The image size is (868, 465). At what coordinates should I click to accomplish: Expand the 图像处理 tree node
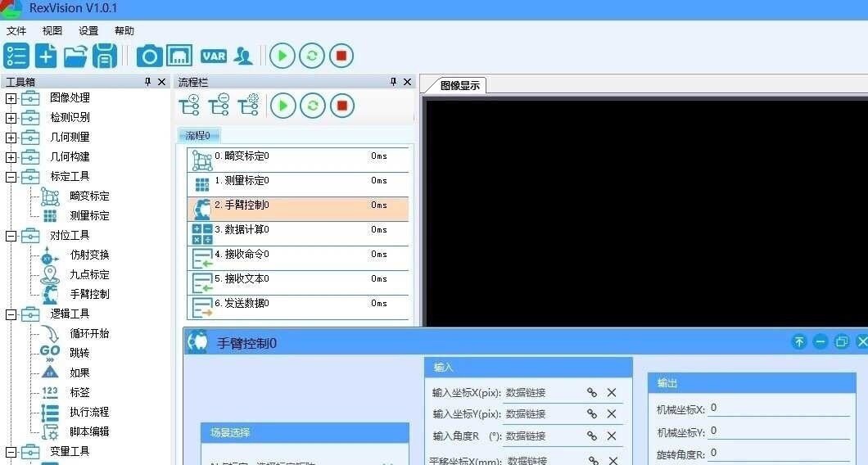(11, 98)
